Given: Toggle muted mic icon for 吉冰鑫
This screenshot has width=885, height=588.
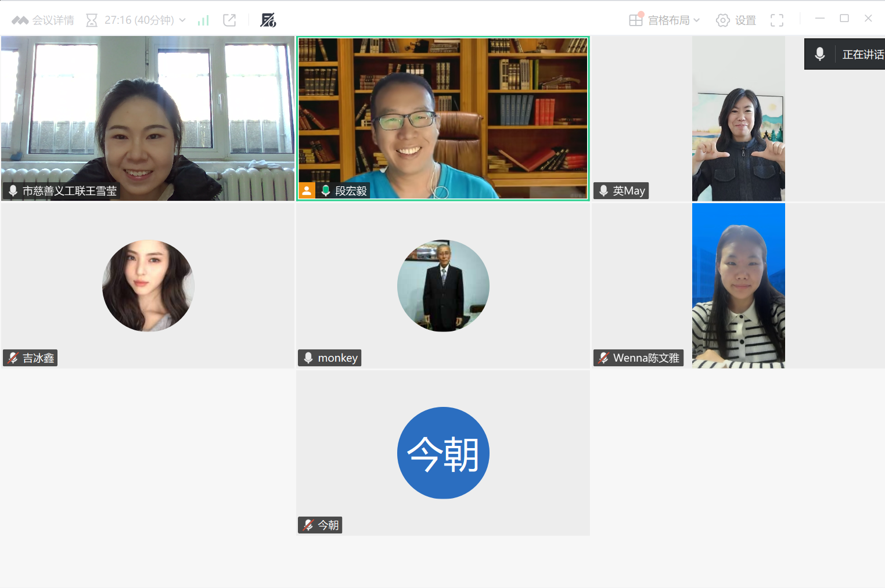Looking at the screenshot, I should point(13,358).
